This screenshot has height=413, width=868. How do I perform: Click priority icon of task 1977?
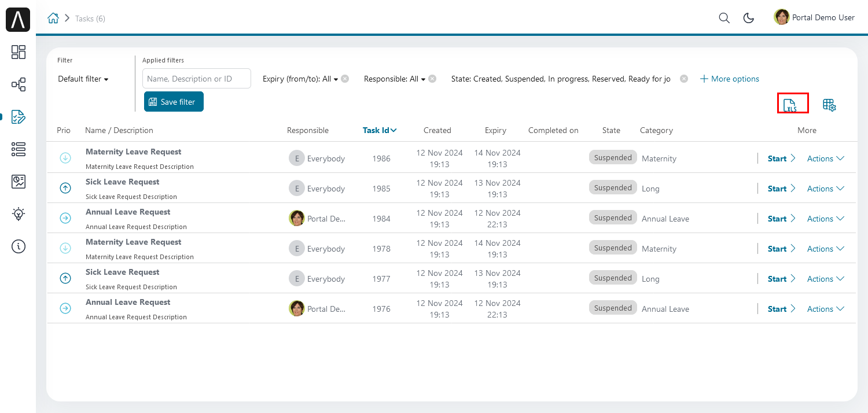coord(65,278)
